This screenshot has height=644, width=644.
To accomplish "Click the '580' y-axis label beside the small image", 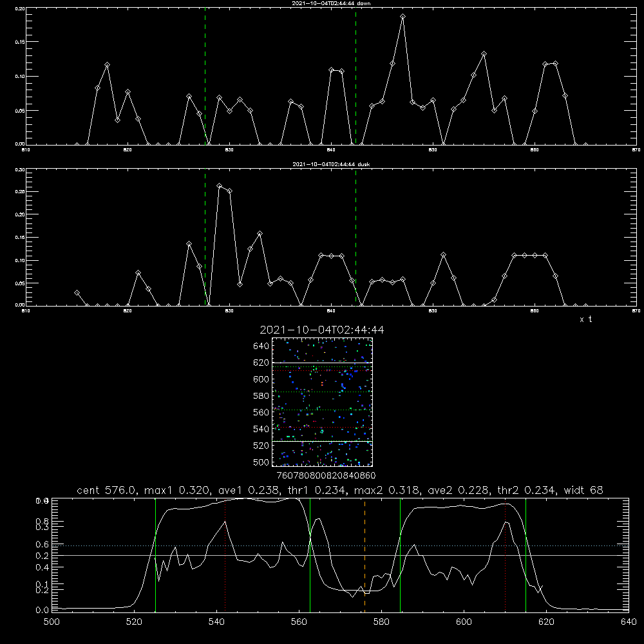I will pyautogui.click(x=261, y=396).
